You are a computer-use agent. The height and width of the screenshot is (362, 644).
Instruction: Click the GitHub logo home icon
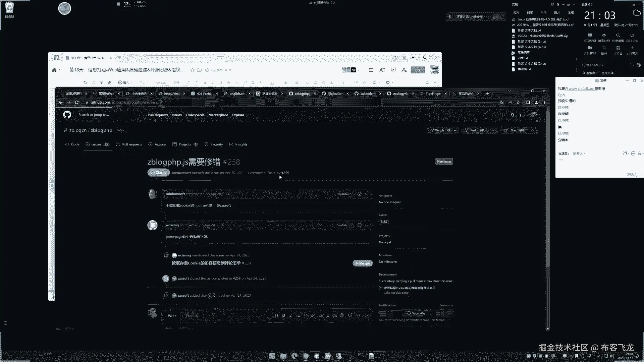[x=67, y=115]
